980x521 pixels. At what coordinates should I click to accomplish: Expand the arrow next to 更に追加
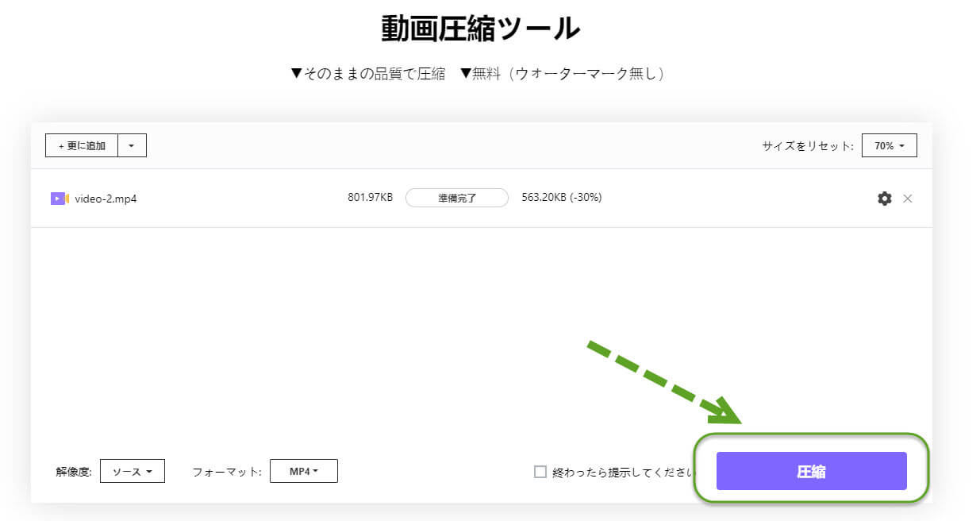tap(132, 146)
